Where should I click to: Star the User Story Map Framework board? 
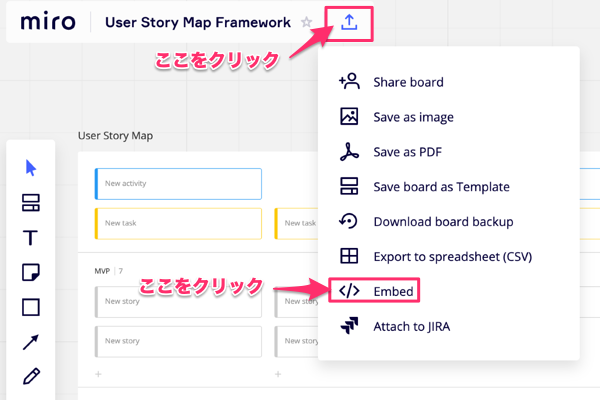[307, 23]
